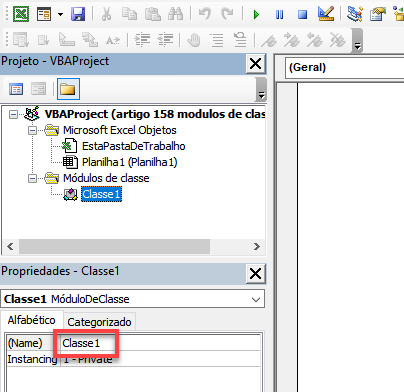404x392 pixels.
Task: Click the Toggle Folders button in the Project panel
Action: [68, 89]
